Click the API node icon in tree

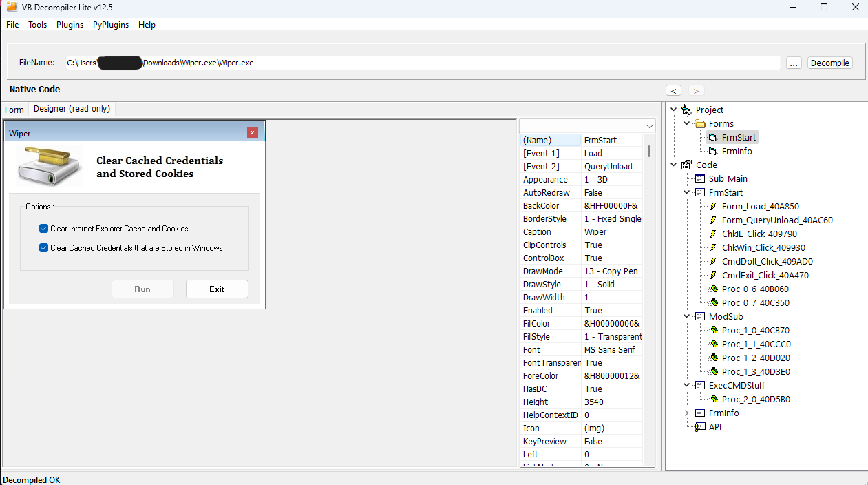coord(699,427)
